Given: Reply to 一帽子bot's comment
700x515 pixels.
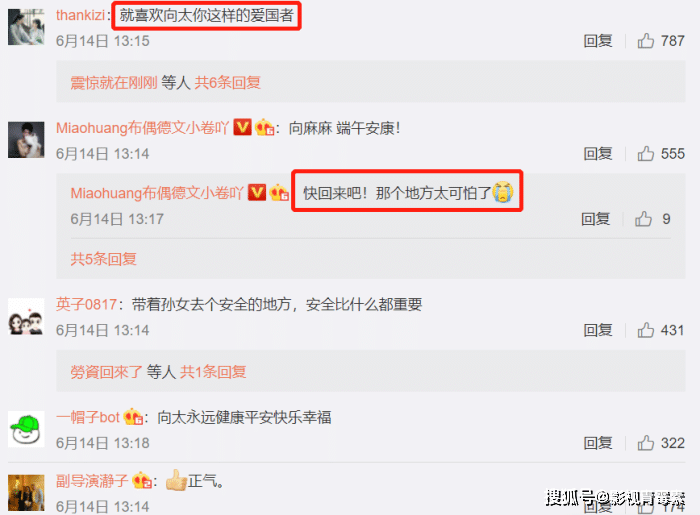Looking at the screenshot, I should click(598, 443).
